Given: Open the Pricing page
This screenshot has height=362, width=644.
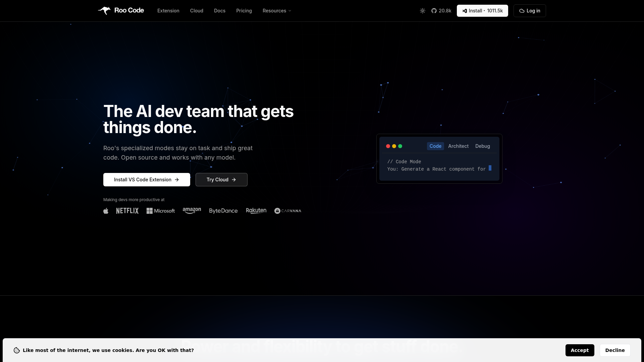Looking at the screenshot, I should click(x=244, y=10).
